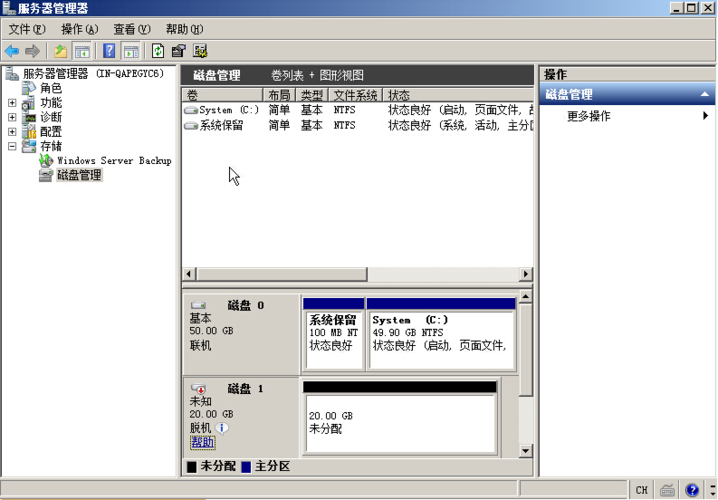Viewport: 718px width, 500px height.
Task: Select the 20.00 GB unallocated space
Action: tap(400, 418)
